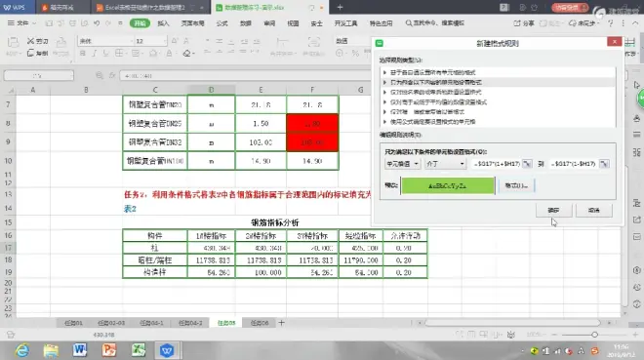Click the percent style icon

(355, 54)
